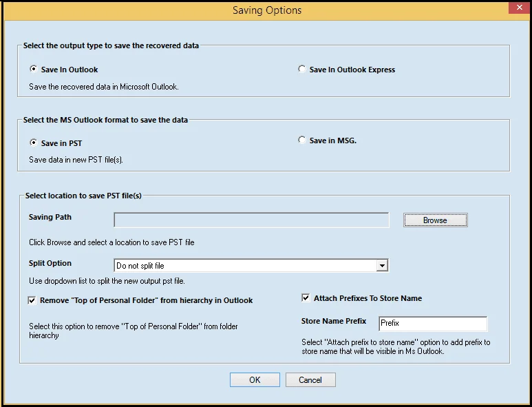The height and width of the screenshot is (407, 532).
Task: Open the Split Option dropdown arrow
Action: pos(382,265)
